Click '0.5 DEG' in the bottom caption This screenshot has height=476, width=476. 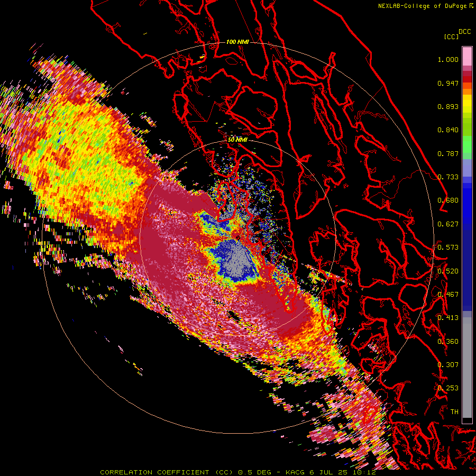pos(254,472)
